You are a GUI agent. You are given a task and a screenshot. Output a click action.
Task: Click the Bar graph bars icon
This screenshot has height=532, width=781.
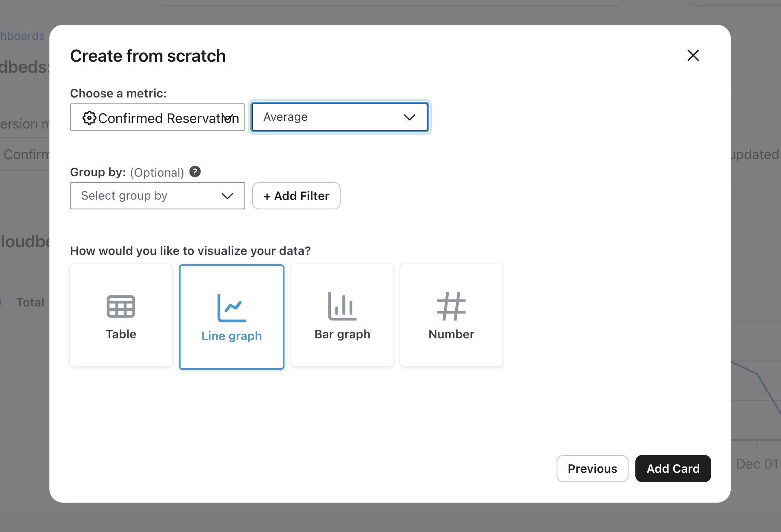click(x=342, y=306)
